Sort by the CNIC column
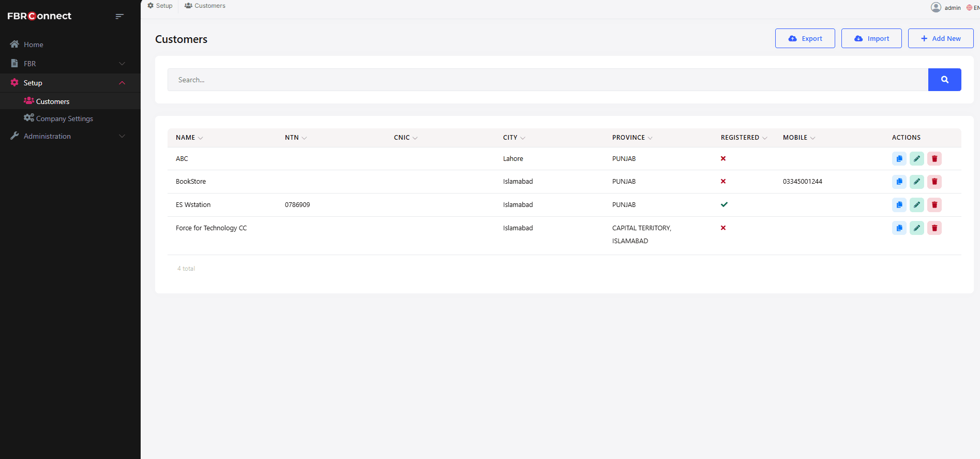Screen dimensions: 980x459 tap(406, 138)
